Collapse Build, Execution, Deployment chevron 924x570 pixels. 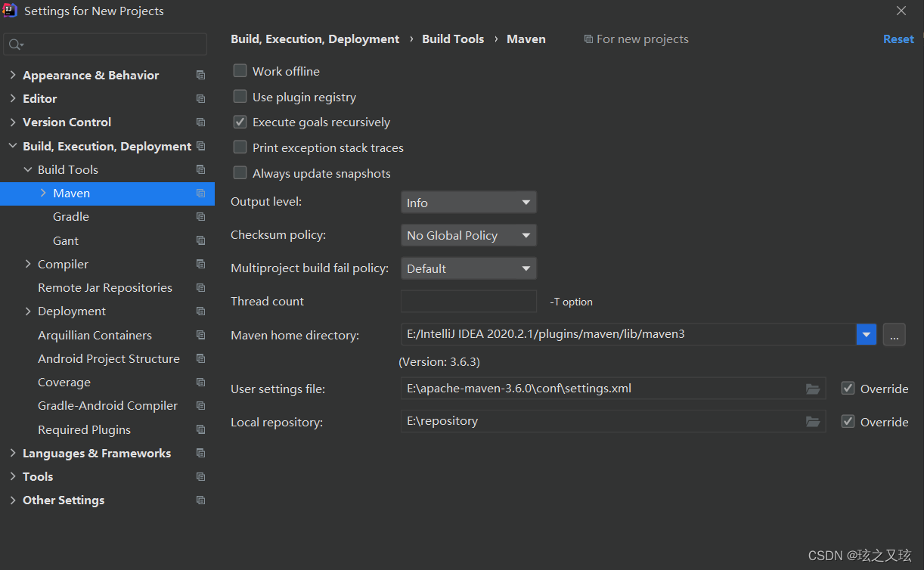point(12,146)
